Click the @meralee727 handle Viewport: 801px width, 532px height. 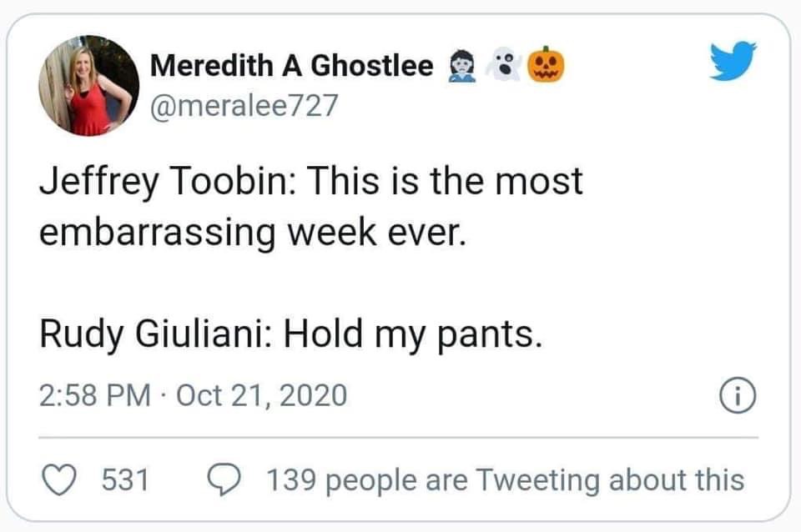point(244,107)
